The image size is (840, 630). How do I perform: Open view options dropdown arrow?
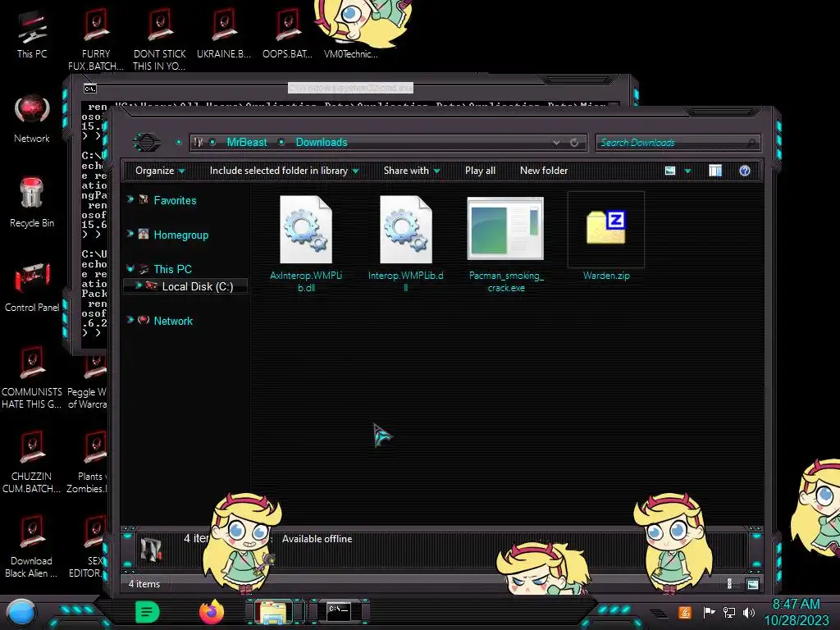coord(688,171)
